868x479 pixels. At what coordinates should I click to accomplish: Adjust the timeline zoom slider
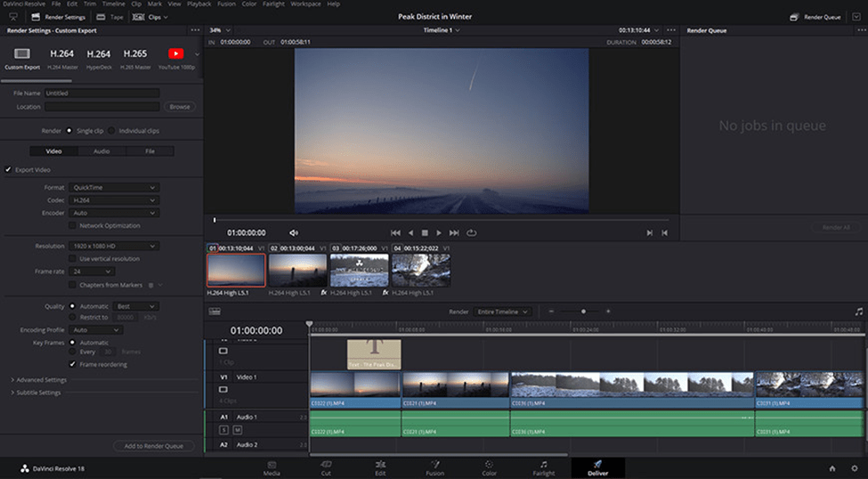pos(583,312)
